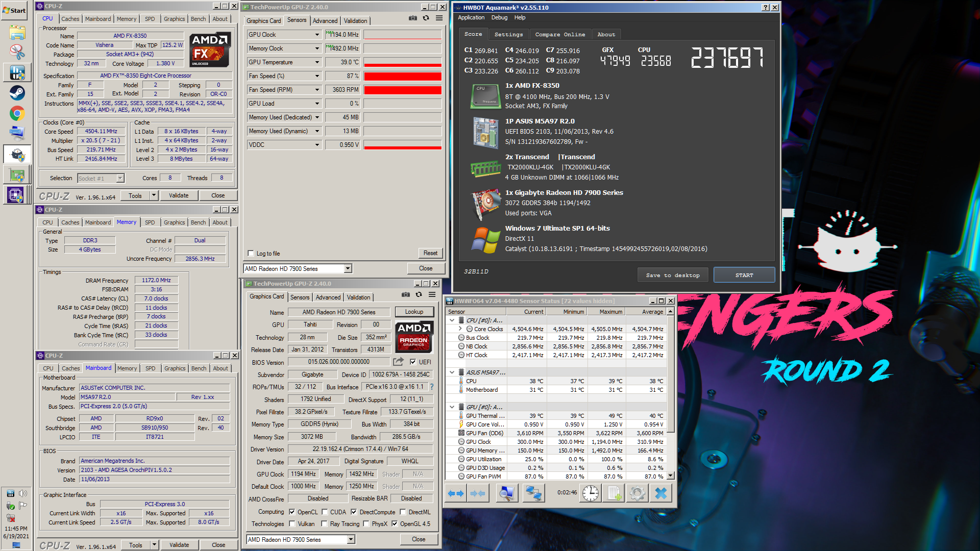The image size is (980, 551).
Task: Open the GPU Clock sensor dropdown
Action: (317, 35)
